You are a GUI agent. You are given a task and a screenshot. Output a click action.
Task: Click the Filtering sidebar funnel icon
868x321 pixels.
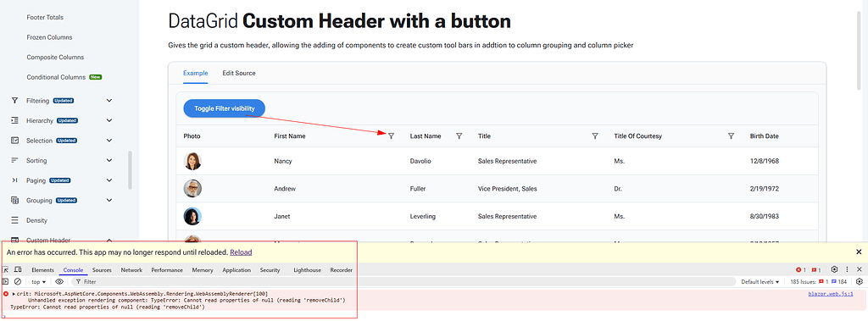(15, 101)
